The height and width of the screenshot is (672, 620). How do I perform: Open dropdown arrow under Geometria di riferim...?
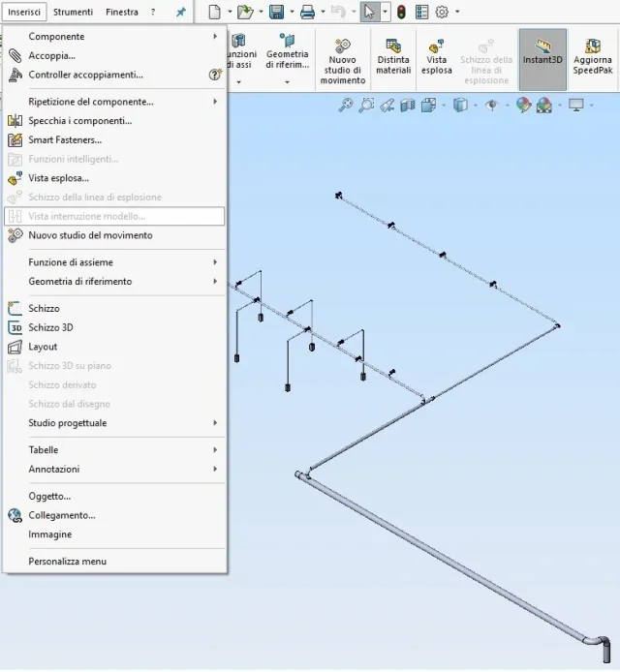pyautogui.click(x=287, y=82)
